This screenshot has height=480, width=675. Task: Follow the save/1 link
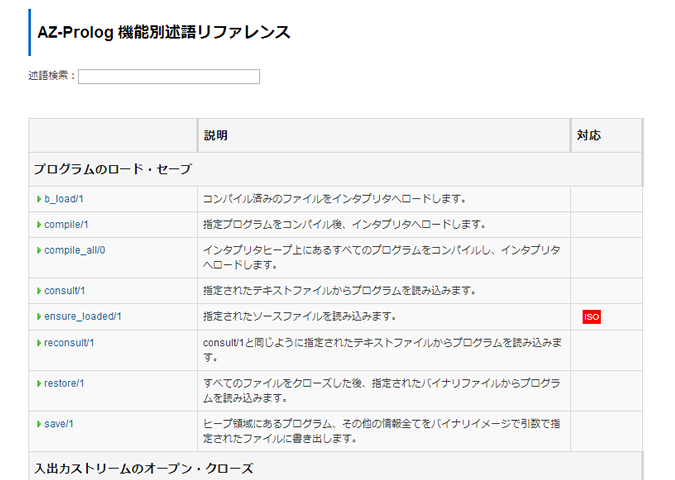pos(59,424)
